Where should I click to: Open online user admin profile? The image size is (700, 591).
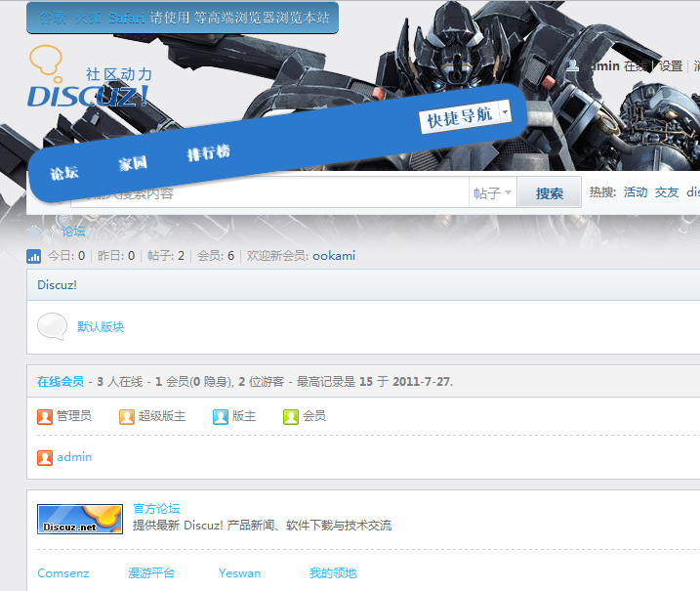(74, 457)
